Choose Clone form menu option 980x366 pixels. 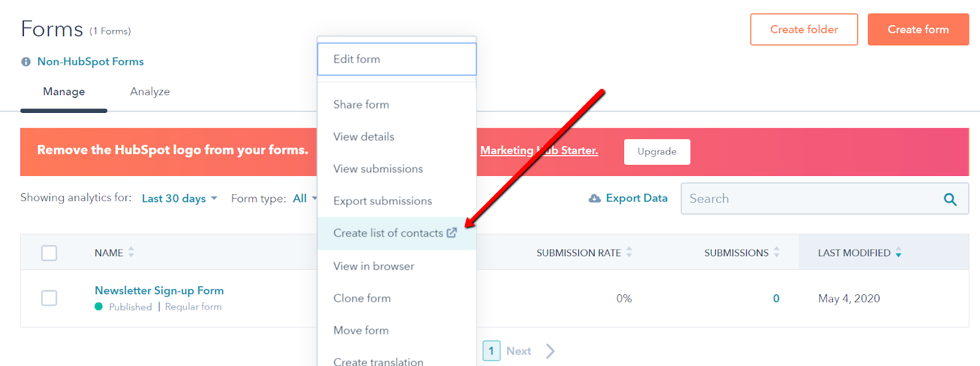(x=397, y=299)
